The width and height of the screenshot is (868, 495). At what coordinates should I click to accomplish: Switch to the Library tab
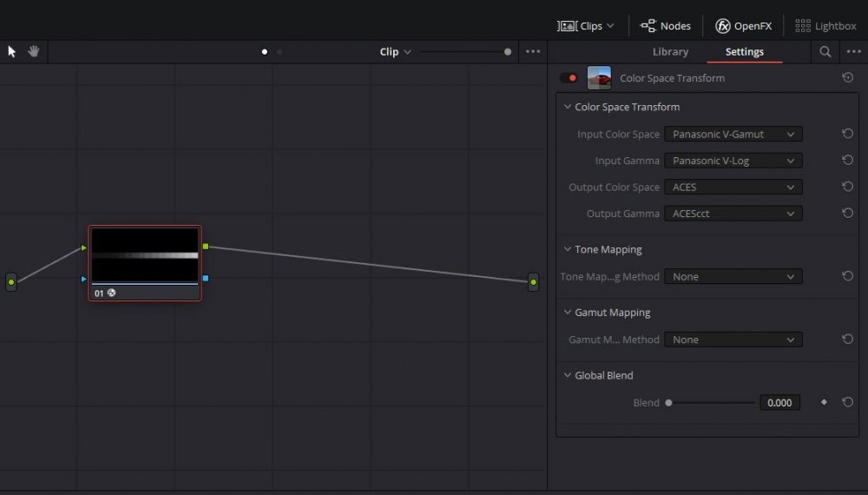pos(670,52)
